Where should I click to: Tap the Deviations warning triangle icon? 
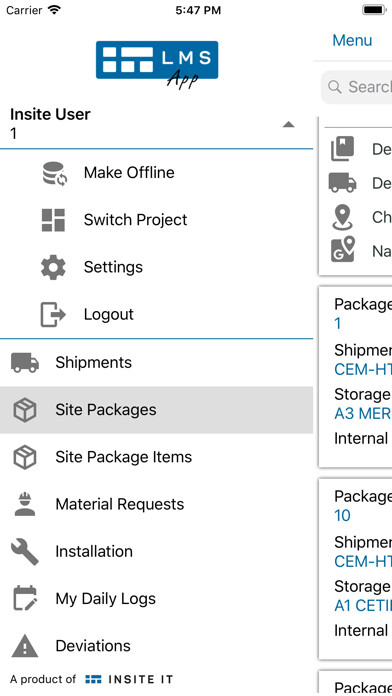[24, 645]
